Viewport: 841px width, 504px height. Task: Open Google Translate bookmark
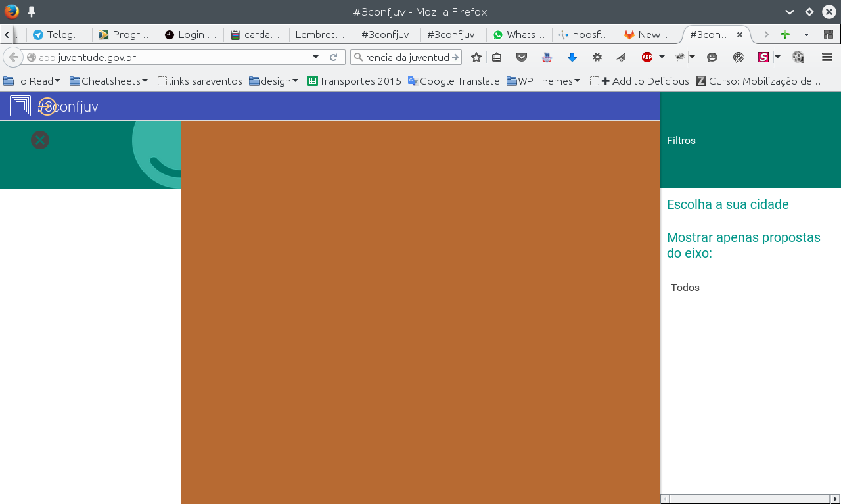453,81
